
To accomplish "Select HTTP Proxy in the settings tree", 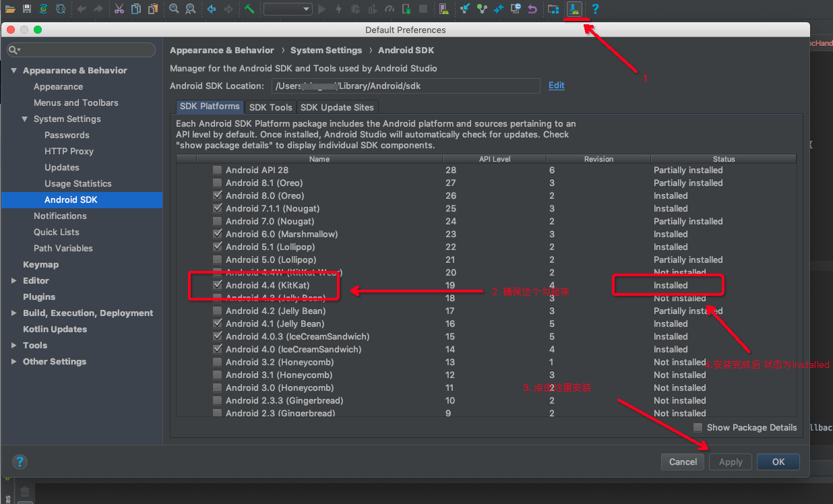I will [69, 152].
